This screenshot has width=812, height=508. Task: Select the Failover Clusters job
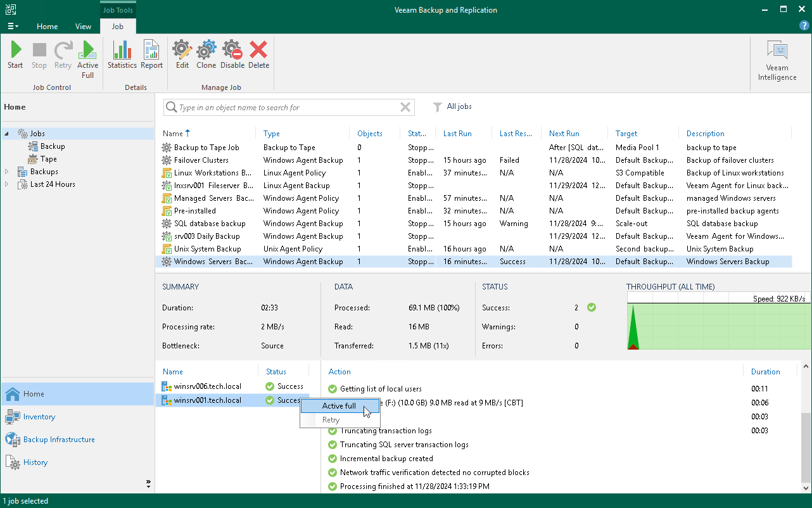474,160
